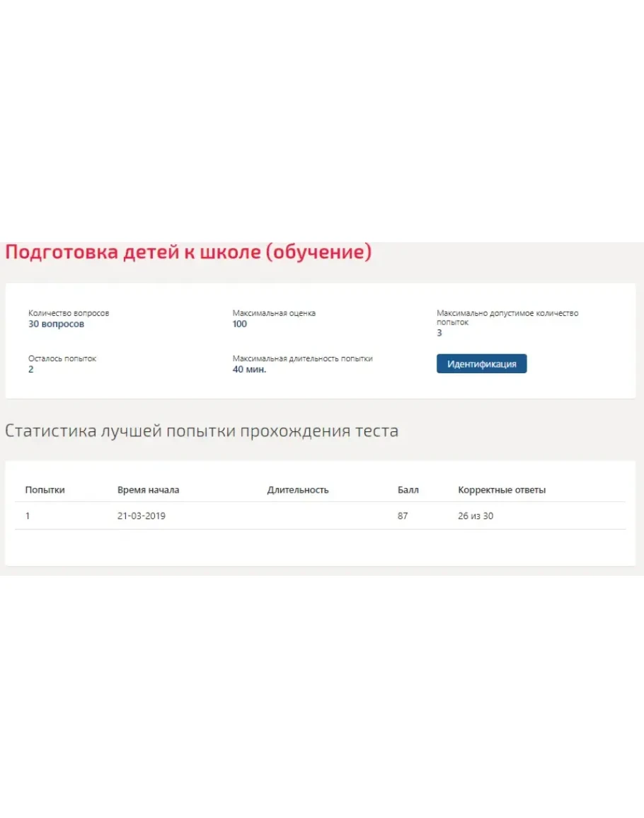This screenshot has width=644, height=818.
Task: Select the '26 из 30' correct answers cell
Action: click(476, 516)
